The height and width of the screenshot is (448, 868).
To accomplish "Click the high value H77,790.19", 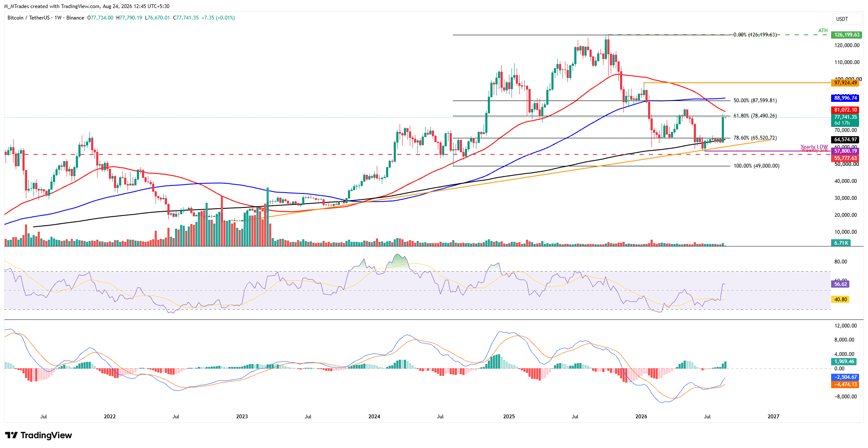I will (x=129, y=18).
